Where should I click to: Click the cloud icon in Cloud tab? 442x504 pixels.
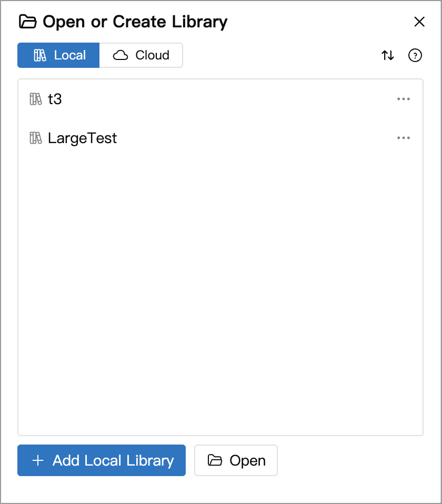120,55
